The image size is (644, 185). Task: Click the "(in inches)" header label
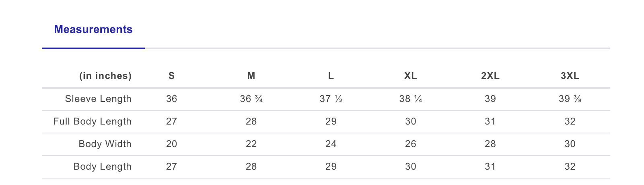click(105, 76)
